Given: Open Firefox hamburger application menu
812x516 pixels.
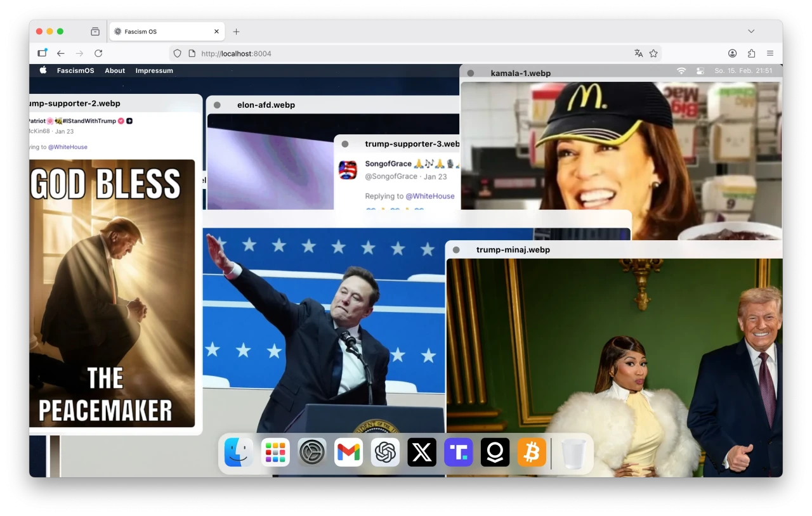Looking at the screenshot, I should [770, 53].
